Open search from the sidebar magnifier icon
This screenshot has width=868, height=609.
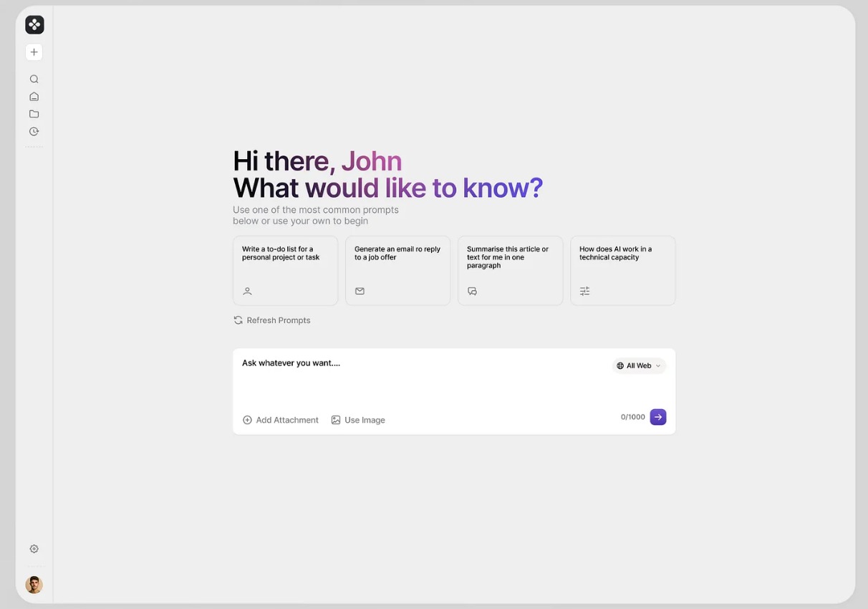pos(34,80)
